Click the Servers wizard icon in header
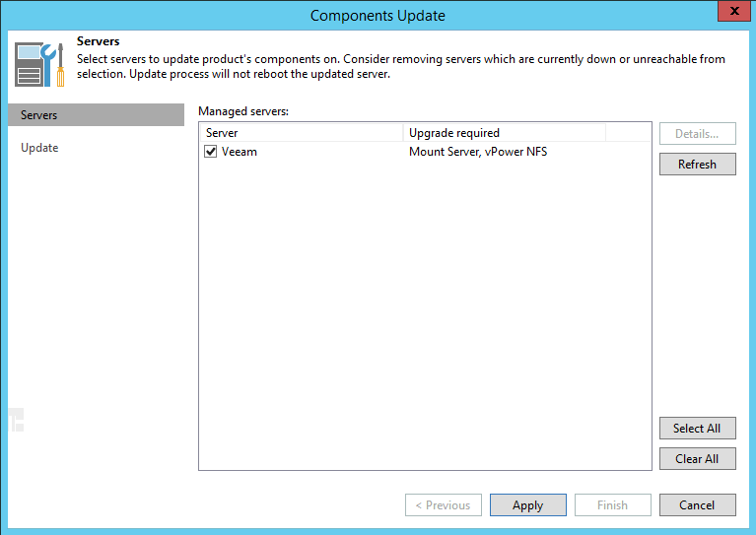This screenshot has height=535, width=756. (x=40, y=63)
